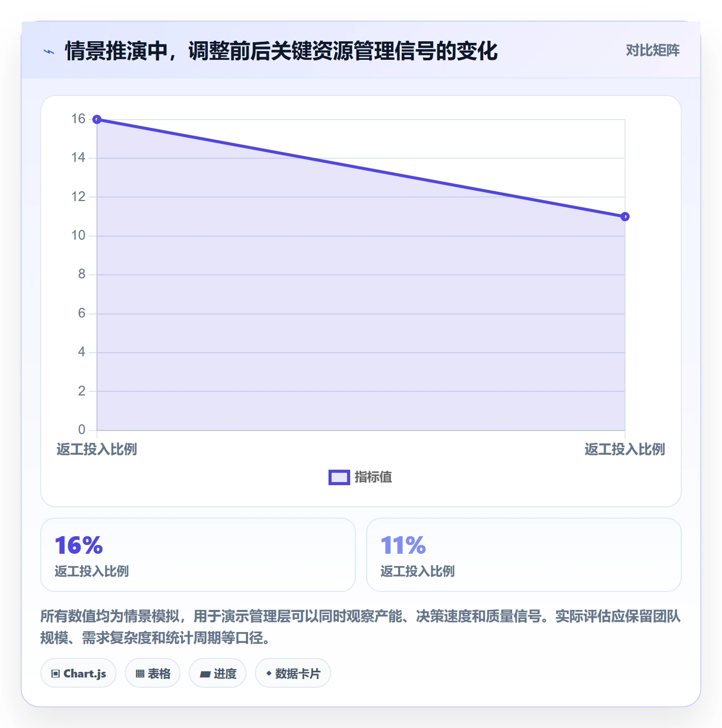Viewport: 722px width, 728px height.
Task: Click the chart data point at value 11
Action: [x=625, y=217]
